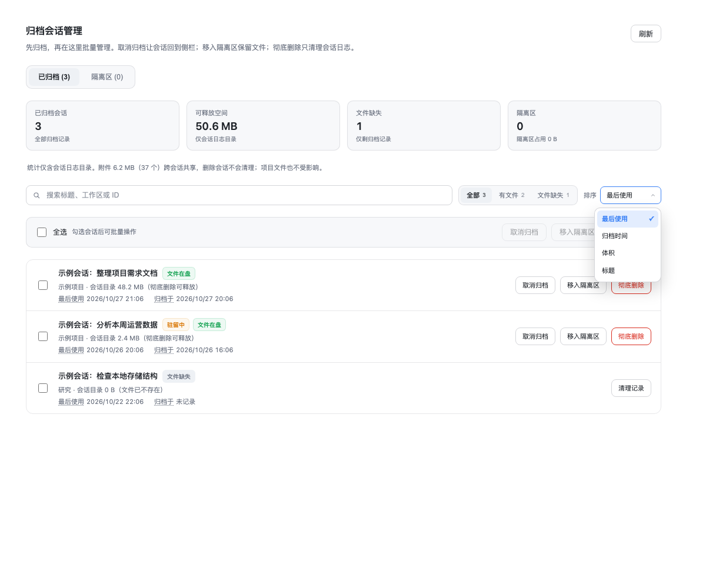Select the 检查本地存储结构 conversation checkbox
Viewport: 706px width, 588px height.
point(43,388)
